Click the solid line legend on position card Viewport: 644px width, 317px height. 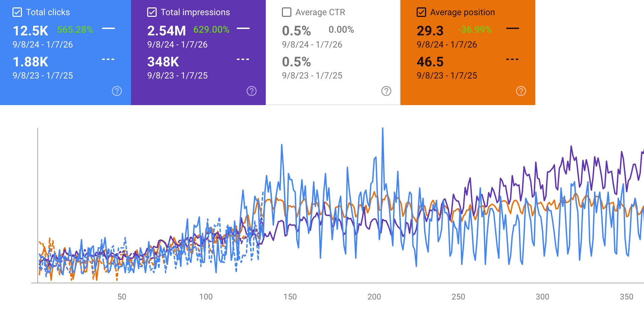click(513, 29)
